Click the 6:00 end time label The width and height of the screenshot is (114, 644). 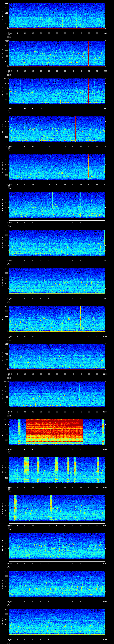tap(105, 184)
